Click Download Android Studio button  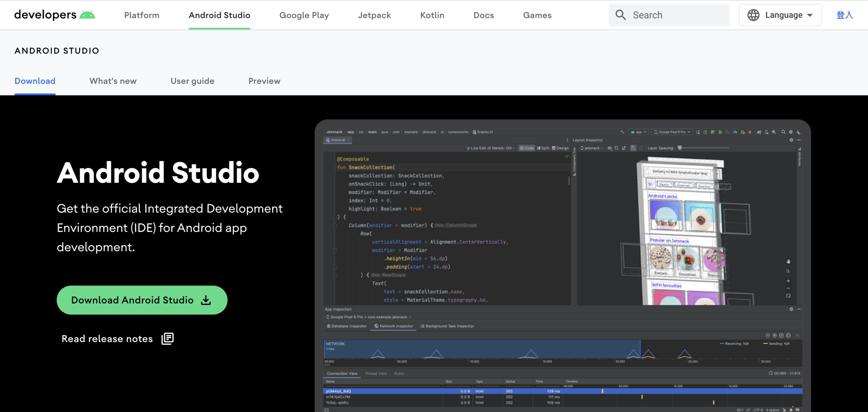(x=142, y=300)
